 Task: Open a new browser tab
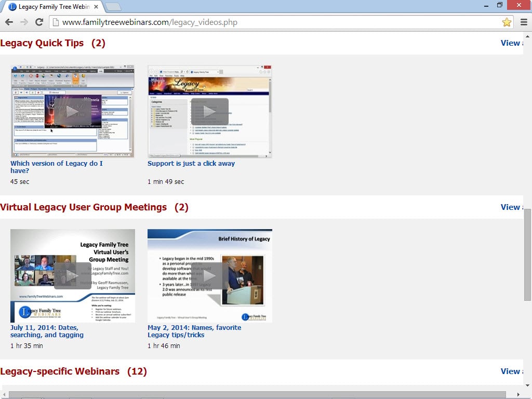pyautogui.click(x=113, y=7)
